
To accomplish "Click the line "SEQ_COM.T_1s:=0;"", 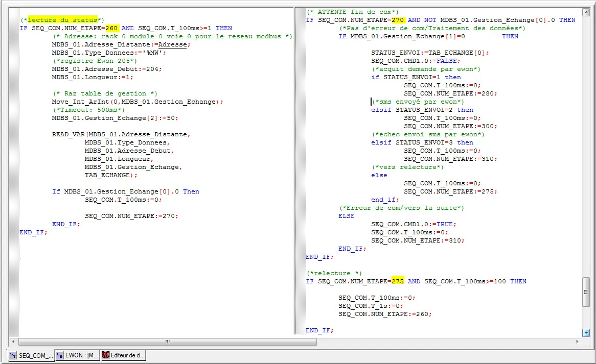I will coord(371,306).
